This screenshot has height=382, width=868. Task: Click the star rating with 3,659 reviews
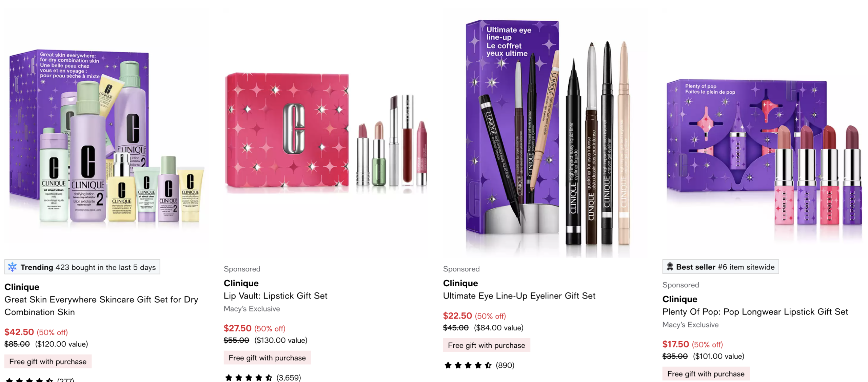click(x=263, y=377)
